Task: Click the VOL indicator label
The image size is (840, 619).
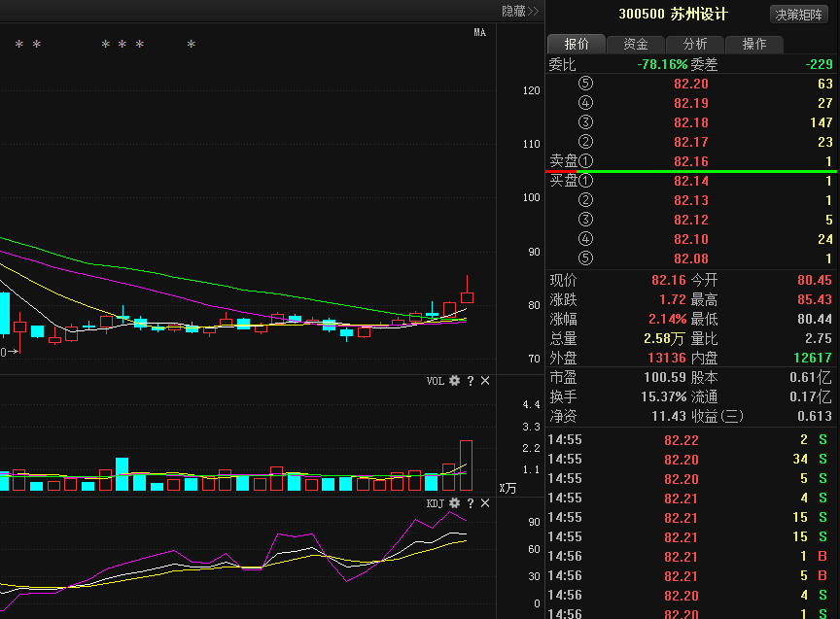Action: coord(435,381)
